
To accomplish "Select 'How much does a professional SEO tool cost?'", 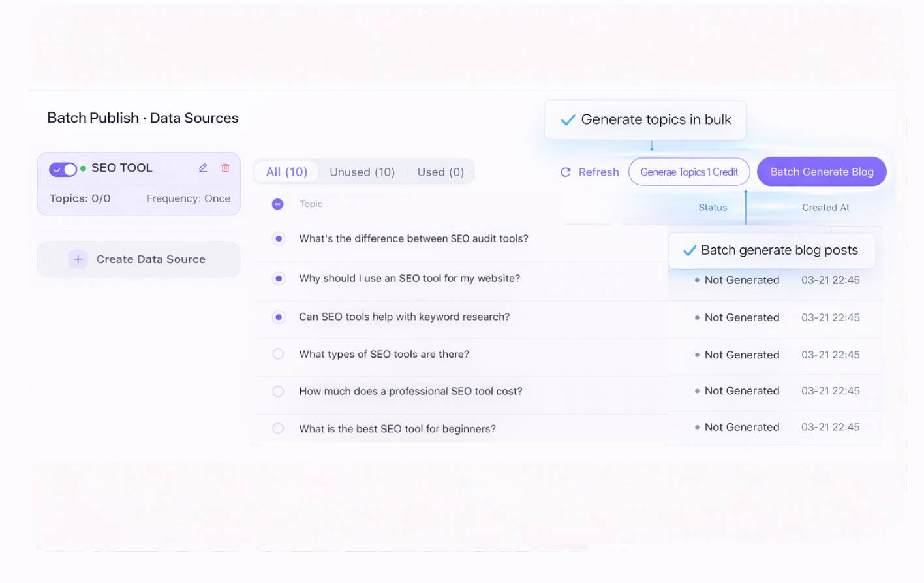I will point(279,391).
